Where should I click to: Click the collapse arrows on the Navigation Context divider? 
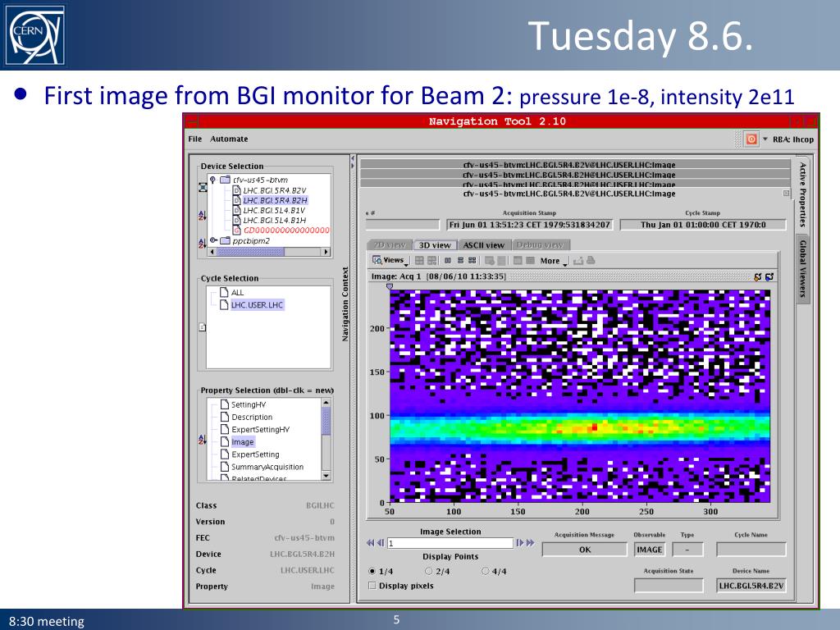coord(353,162)
